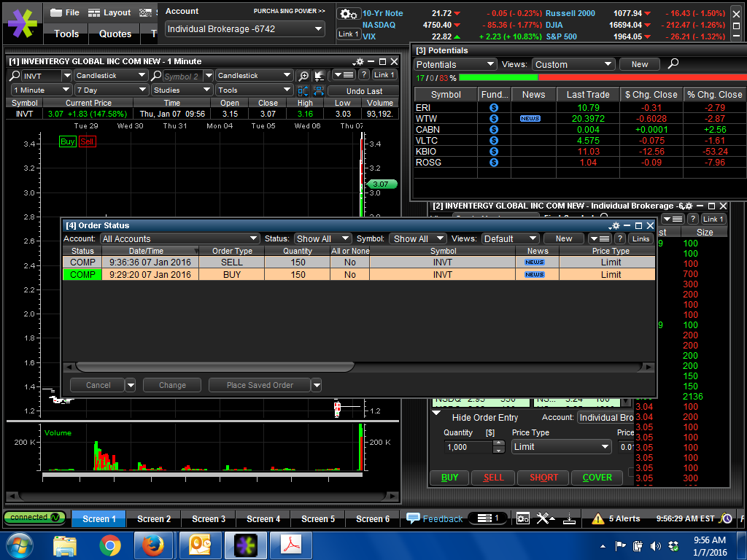Screen dimensions: 747x560
Task: Open the Views Custom dropdown
Action: click(x=573, y=64)
